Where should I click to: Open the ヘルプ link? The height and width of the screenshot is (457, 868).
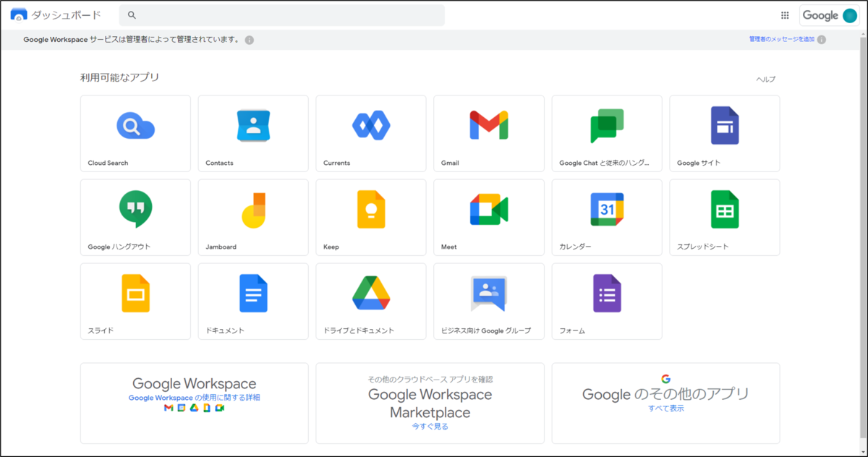[x=765, y=80]
